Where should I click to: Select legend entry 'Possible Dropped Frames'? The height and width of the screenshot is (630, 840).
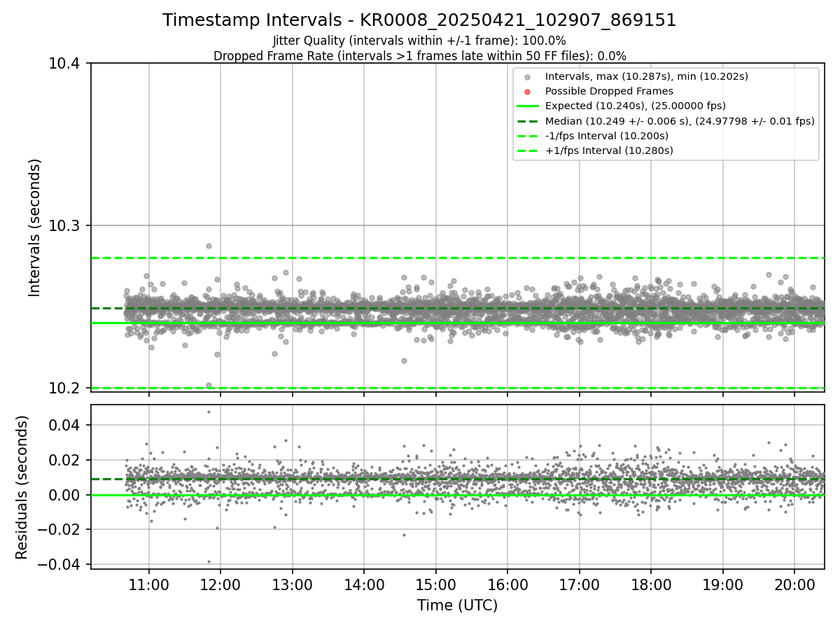[609, 91]
